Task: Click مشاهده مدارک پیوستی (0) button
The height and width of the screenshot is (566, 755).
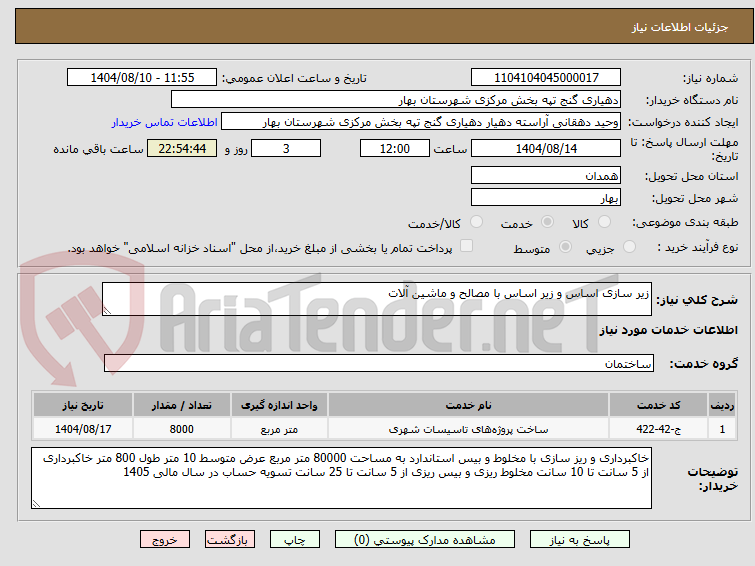Action: [x=425, y=540]
